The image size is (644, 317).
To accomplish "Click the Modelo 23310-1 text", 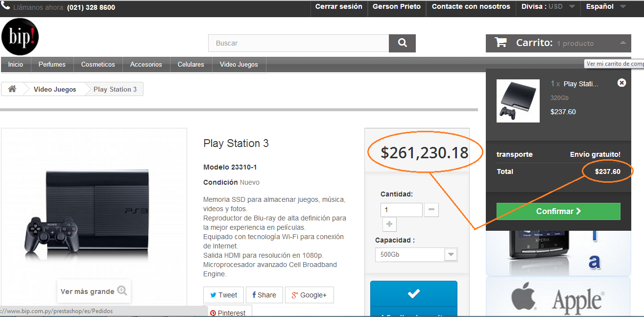I will pyautogui.click(x=230, y=167).
